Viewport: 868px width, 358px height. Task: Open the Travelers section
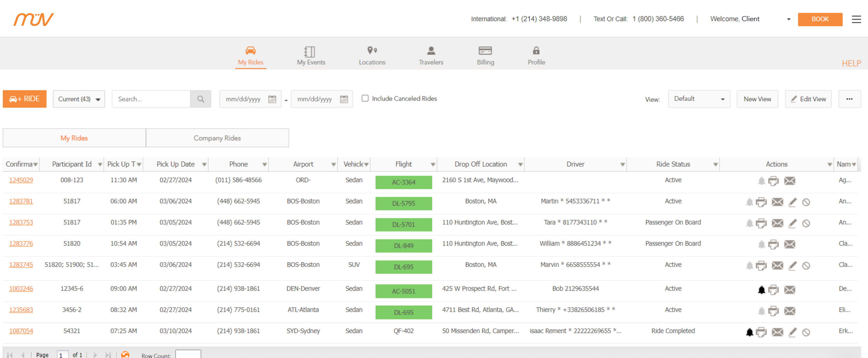pos(431,56)
